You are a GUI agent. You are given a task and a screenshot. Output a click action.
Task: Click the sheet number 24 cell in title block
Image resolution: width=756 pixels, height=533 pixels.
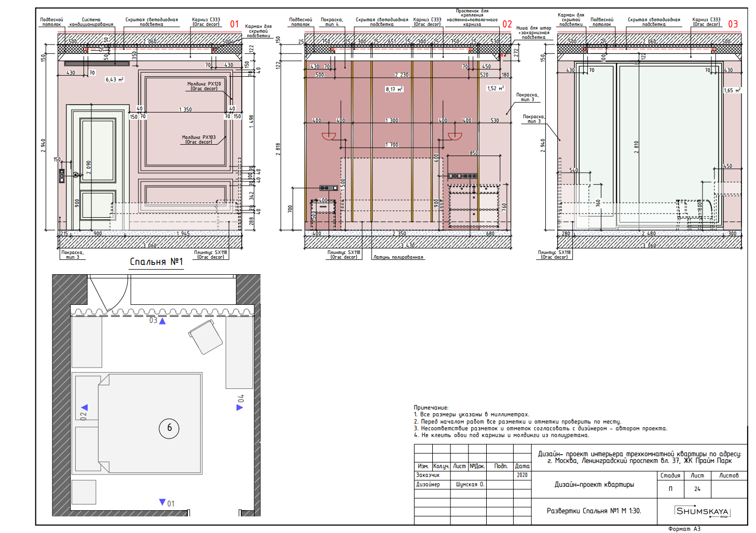(x=697, y=489)
